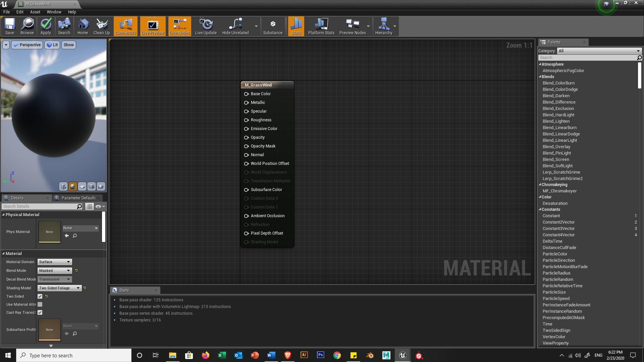Enable Use Material Attributes checkbox
This screenshot has height=362, width=644.
[x=40, y=304]
